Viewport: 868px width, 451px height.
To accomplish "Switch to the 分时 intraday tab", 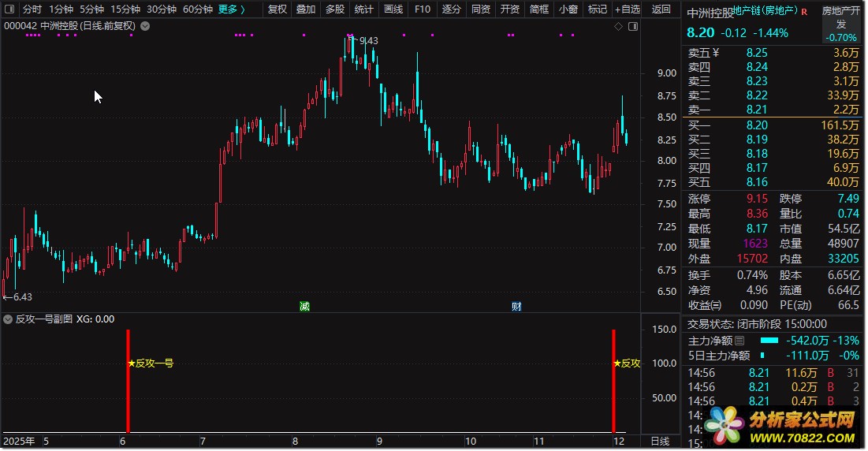I will 32,9.
